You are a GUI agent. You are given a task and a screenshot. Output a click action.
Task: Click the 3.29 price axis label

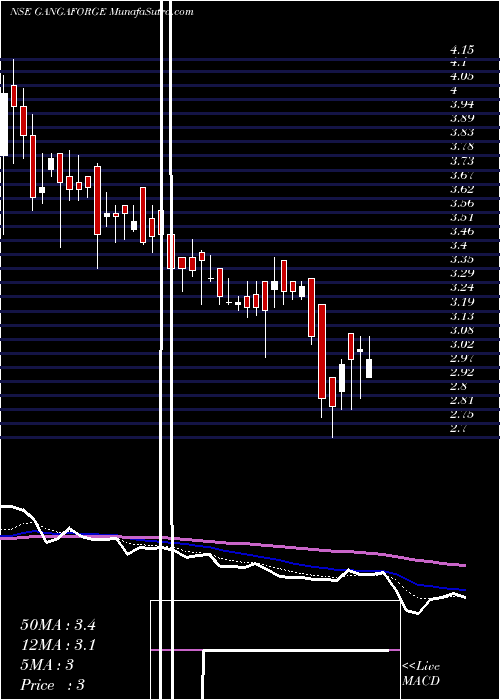point(462,273)
